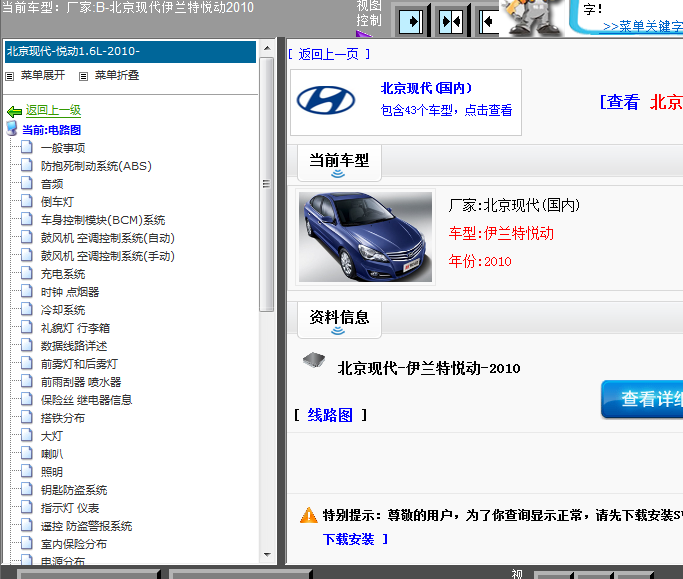Open 室内保险分布 tree item
683x579 pixels.
coord(74,544)
